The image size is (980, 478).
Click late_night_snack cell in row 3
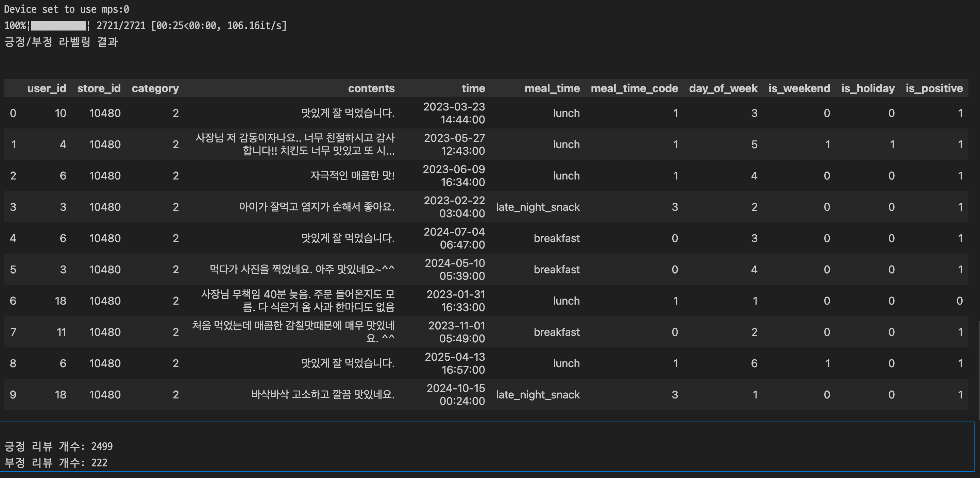[538, 207]
